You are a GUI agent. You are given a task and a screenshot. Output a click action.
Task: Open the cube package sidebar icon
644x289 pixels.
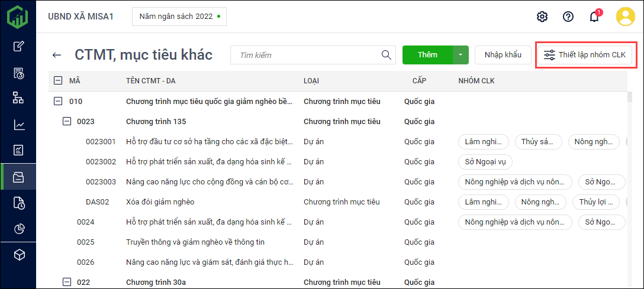[19, 255]
